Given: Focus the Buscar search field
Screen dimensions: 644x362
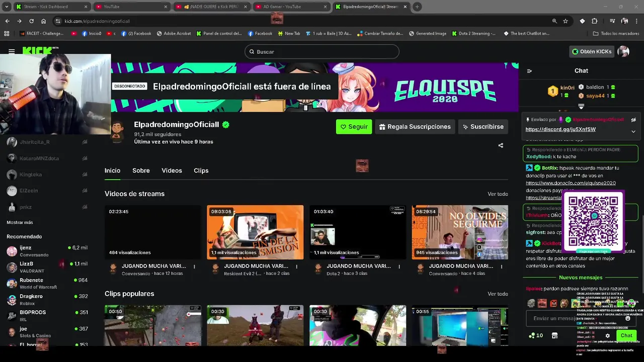Looking at the screenshot, I should pos(322,52).
